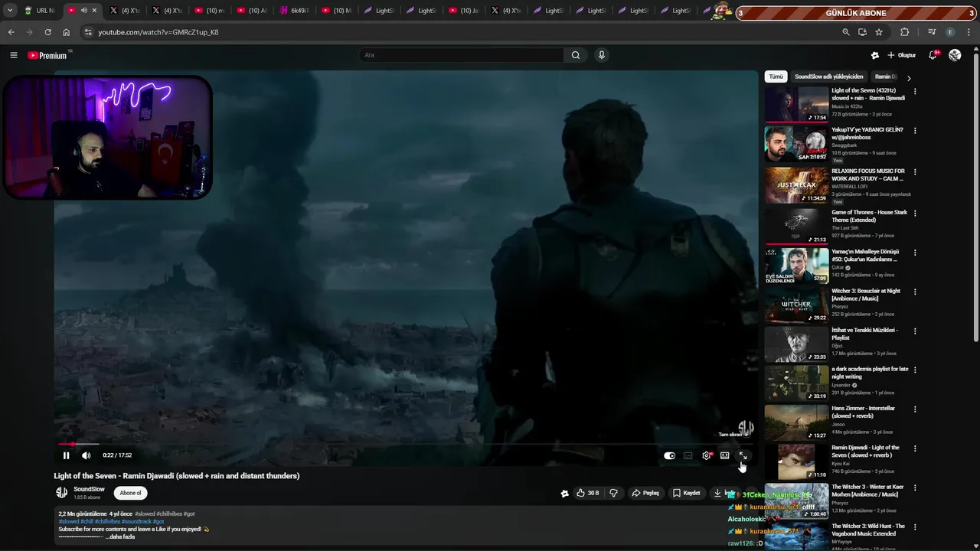This screenshot has height=551, width=980.
Task: Open options menu for RELAXING FOCUS MUSIC video
Action: 915,172
